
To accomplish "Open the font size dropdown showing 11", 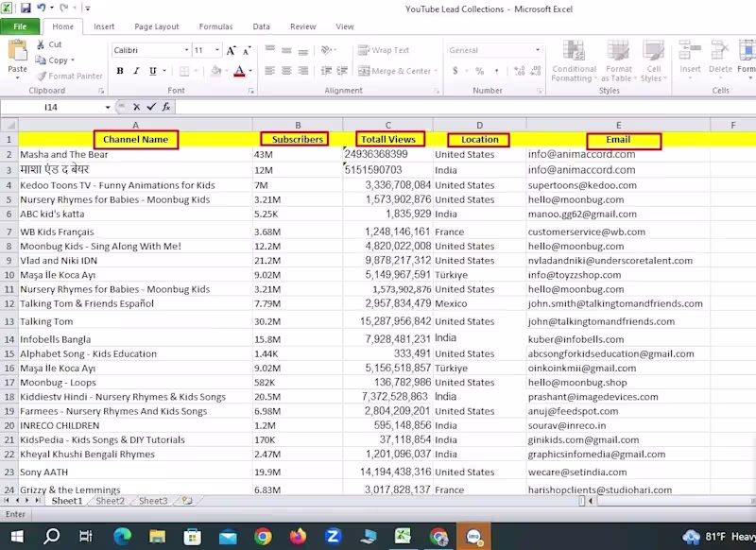I will click(x=217, y=50).
